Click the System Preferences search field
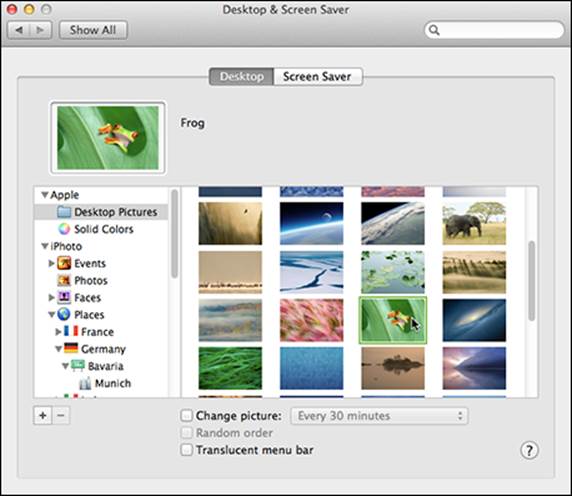Image resolution: width=572 pixels, height=496 pixels. (x=494, y=30)
